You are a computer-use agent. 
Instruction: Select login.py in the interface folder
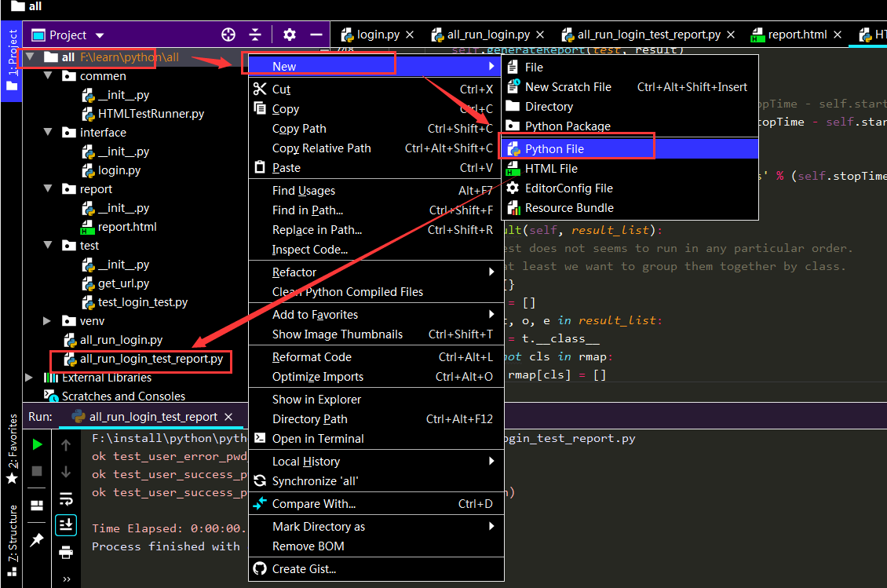pyautogui.click(x=119, y=170)
